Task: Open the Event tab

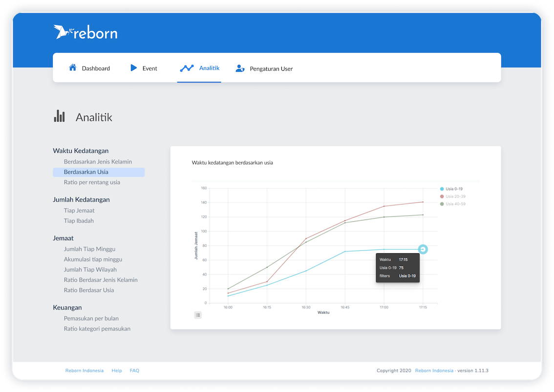Action: point(149,69)
